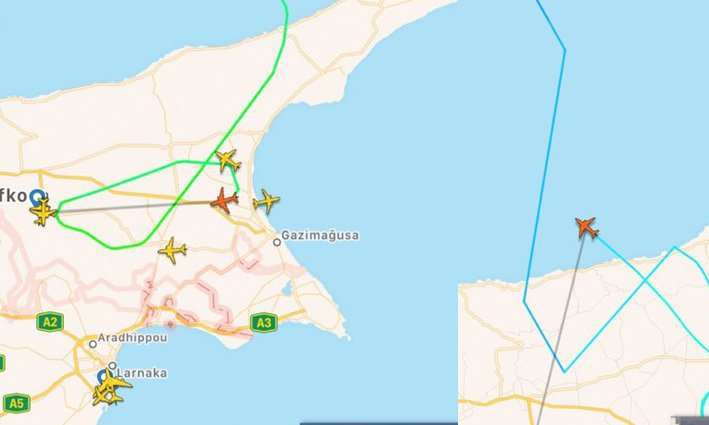Select the Aradhippou town label

(132, 338)
